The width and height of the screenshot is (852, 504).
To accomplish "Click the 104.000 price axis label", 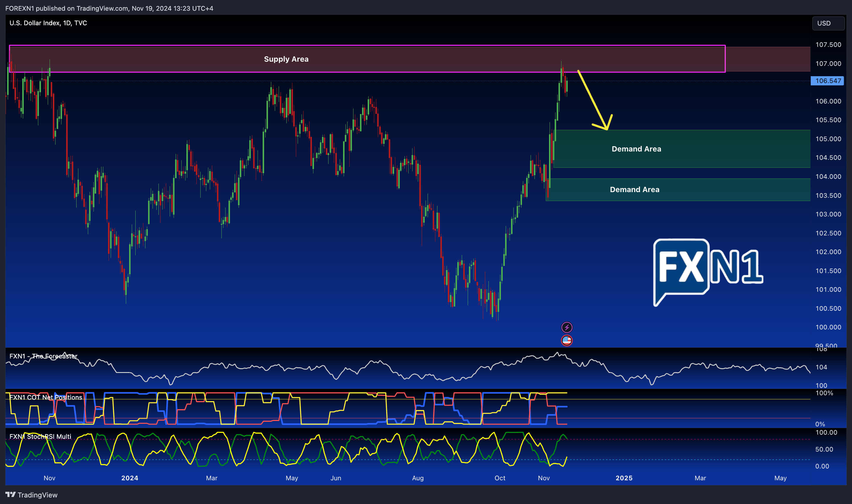I will tap(828, 177).
